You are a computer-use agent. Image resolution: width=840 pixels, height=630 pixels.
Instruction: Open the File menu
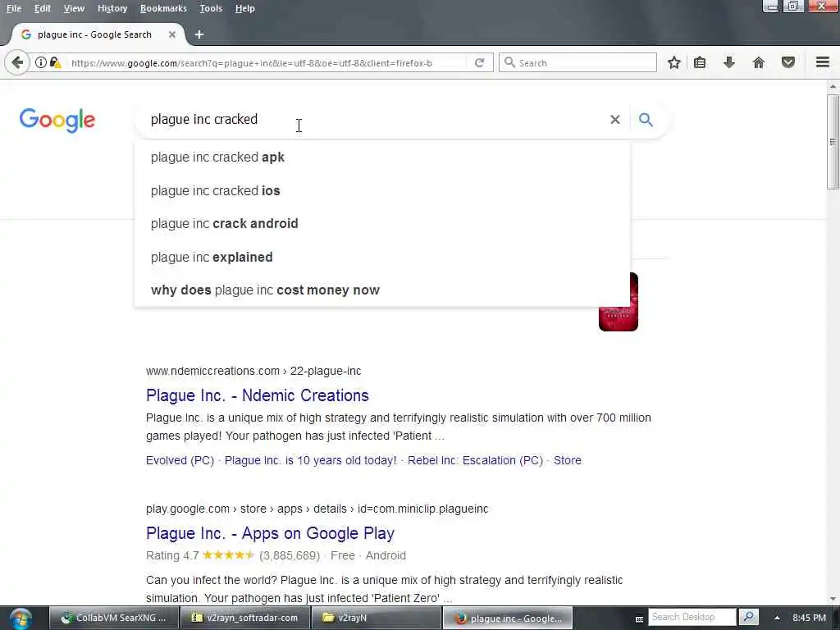click(x=14, y=8)
